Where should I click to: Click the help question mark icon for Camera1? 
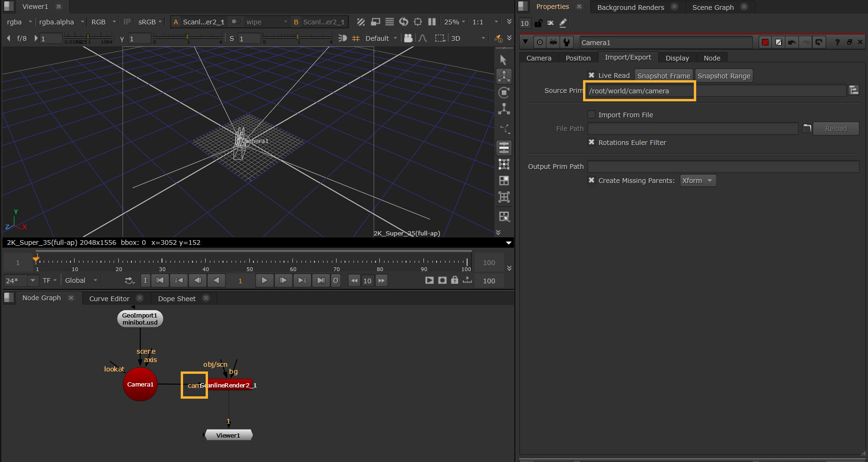tap(837, 42)
